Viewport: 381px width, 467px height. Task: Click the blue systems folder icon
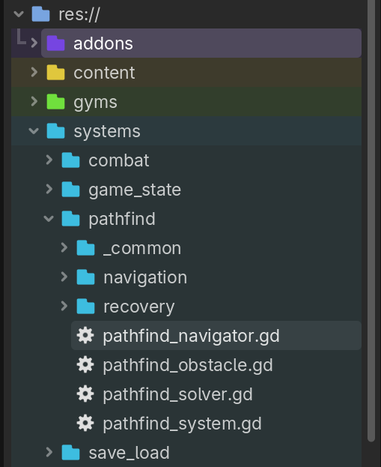pos(56,131)
